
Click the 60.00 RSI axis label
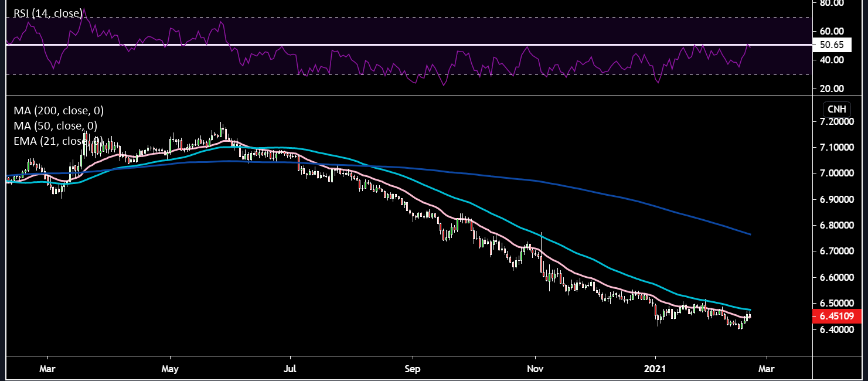pyautogui.click(x=832, y=31)
